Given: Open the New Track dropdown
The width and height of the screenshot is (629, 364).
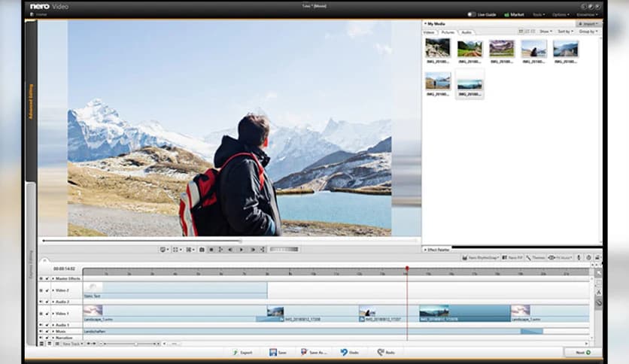Looking at the screenshot, I should (72, 344).
